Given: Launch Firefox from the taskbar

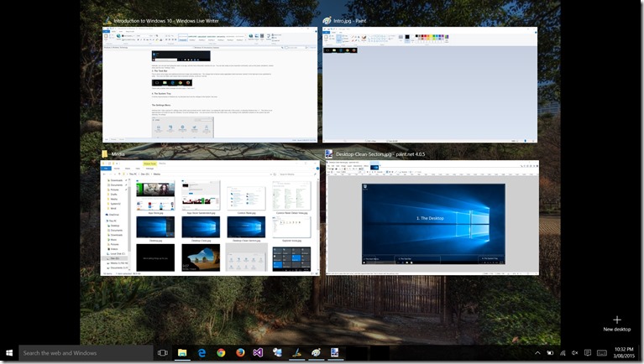Looking at the screenshot, I should [x=240, y=353].
